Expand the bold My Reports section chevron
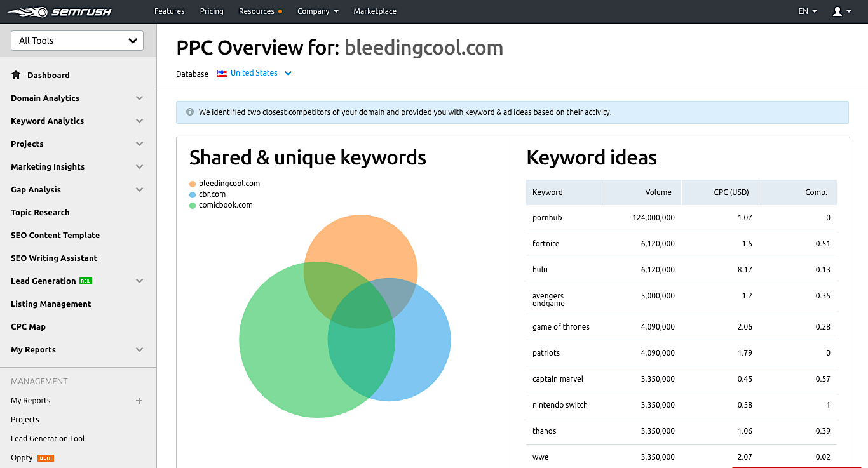 [x=140, y=349]
